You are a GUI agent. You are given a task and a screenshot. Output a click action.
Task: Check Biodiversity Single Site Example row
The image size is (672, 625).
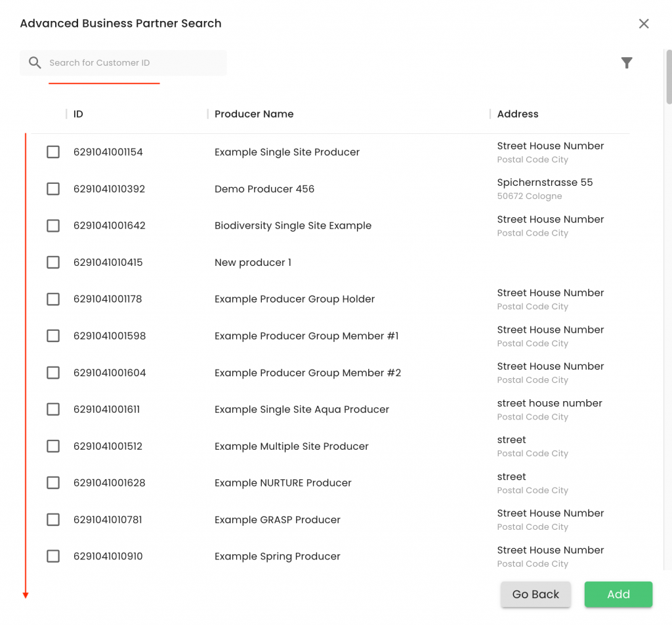[53, 226]
